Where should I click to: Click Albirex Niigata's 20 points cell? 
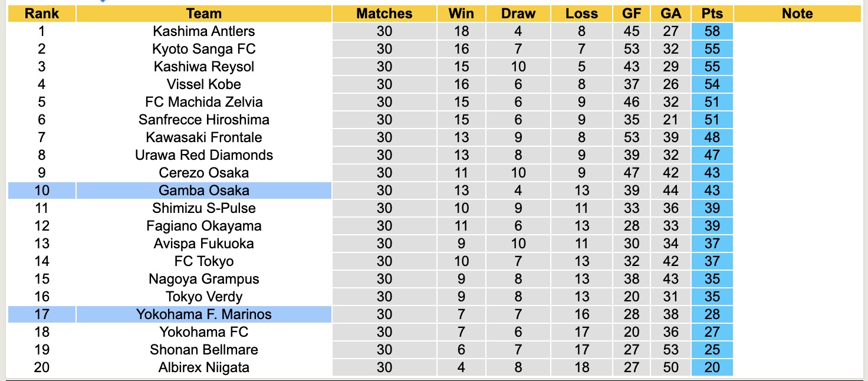coord(712,367)
